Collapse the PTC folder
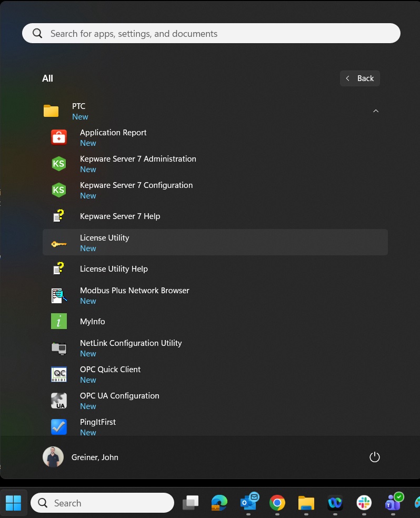 (79, 111)
